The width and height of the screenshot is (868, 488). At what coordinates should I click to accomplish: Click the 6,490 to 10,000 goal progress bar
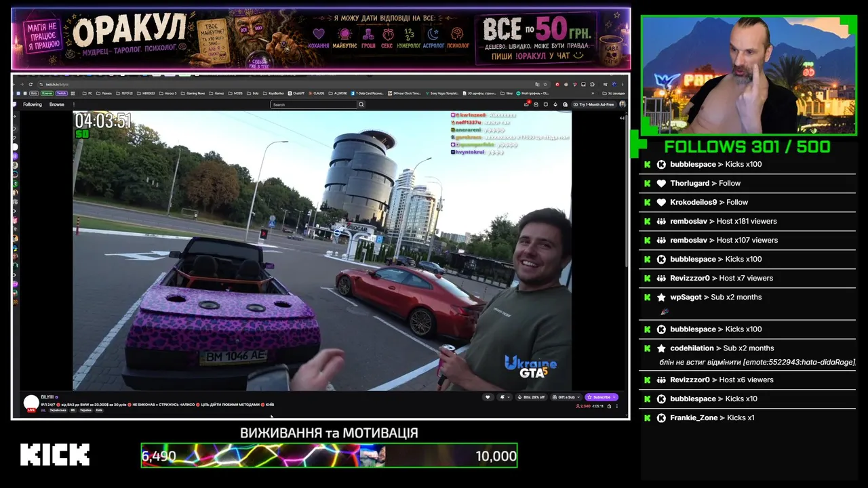[329, 455]
